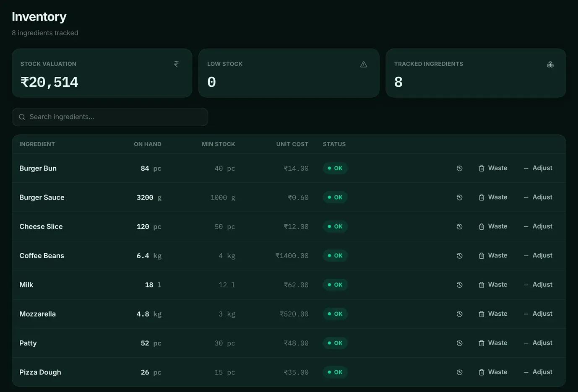Adjust stock for Mozzarella
The image size is (578, 392).
pos(538,314)
